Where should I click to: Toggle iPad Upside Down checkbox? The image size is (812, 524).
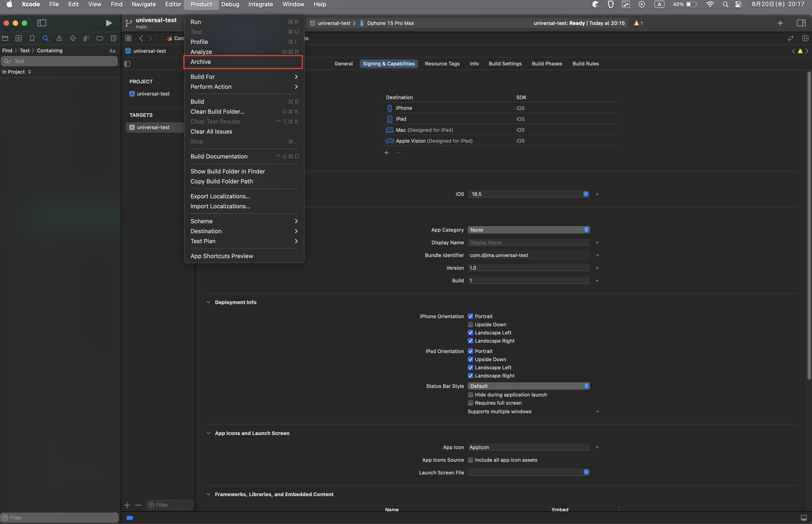click(470, 359)
